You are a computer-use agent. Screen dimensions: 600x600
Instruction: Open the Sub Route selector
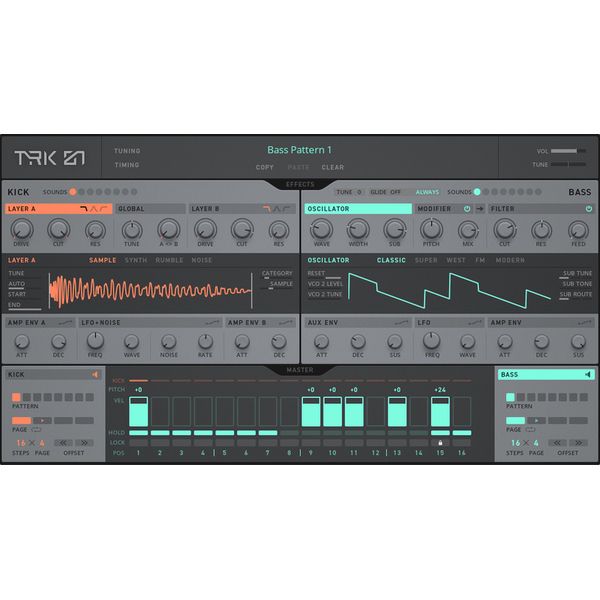(x=576, y=294)
